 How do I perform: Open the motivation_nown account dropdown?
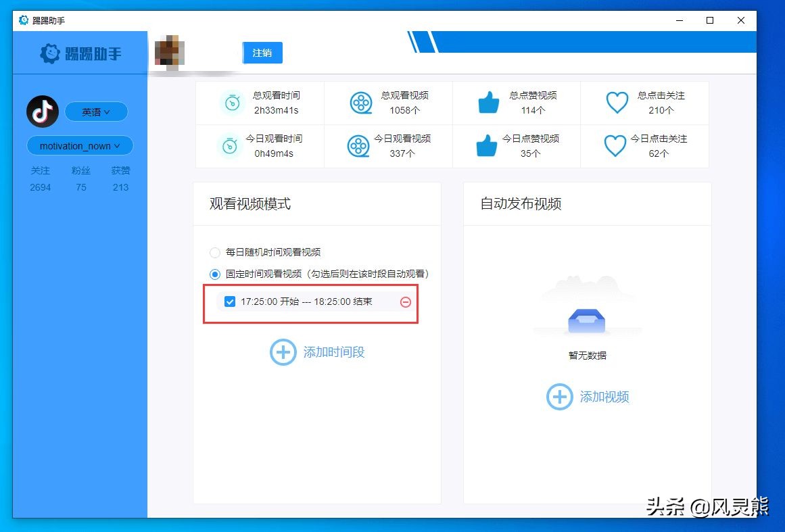[80, 145]
